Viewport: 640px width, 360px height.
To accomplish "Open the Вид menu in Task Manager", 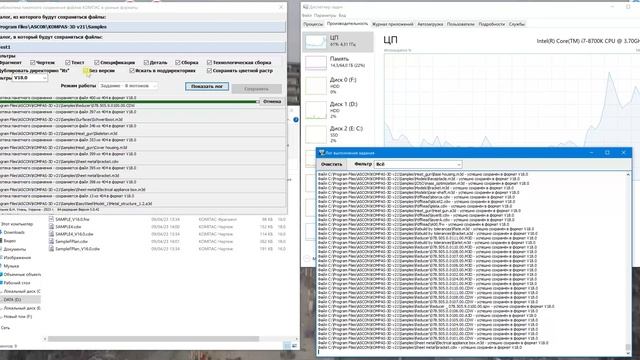I will (x=342, y=16).
